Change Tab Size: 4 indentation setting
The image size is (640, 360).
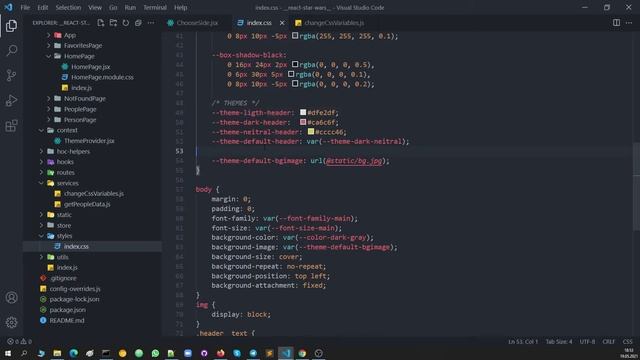[559, 341]
